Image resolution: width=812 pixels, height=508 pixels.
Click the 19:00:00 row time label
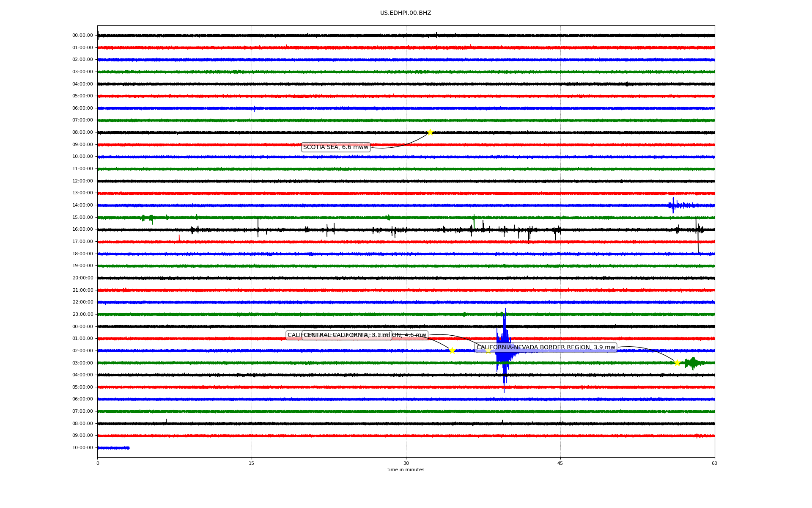tap(82, 266)
